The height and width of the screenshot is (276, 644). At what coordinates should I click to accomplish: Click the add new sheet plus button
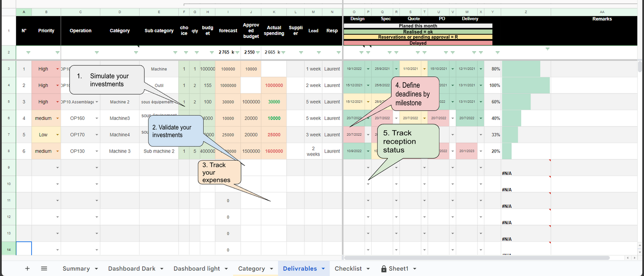[x=27, y=268]
